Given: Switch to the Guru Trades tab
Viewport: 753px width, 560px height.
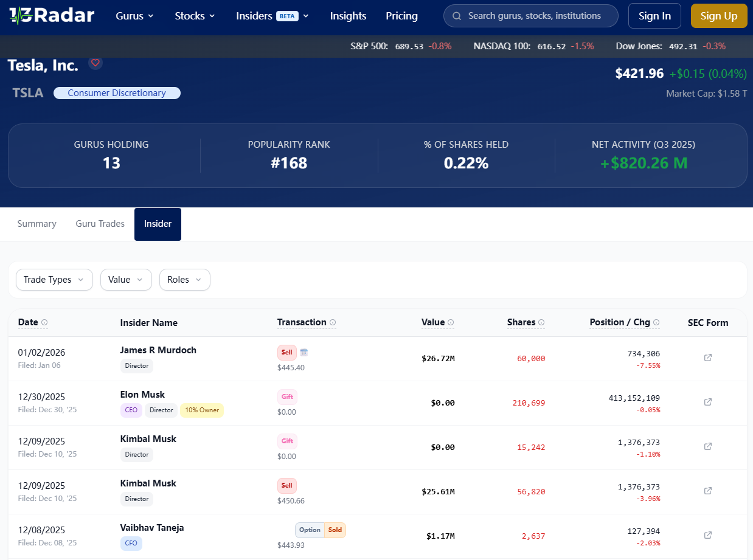Looking at the screenshot, I should (100, 224).
